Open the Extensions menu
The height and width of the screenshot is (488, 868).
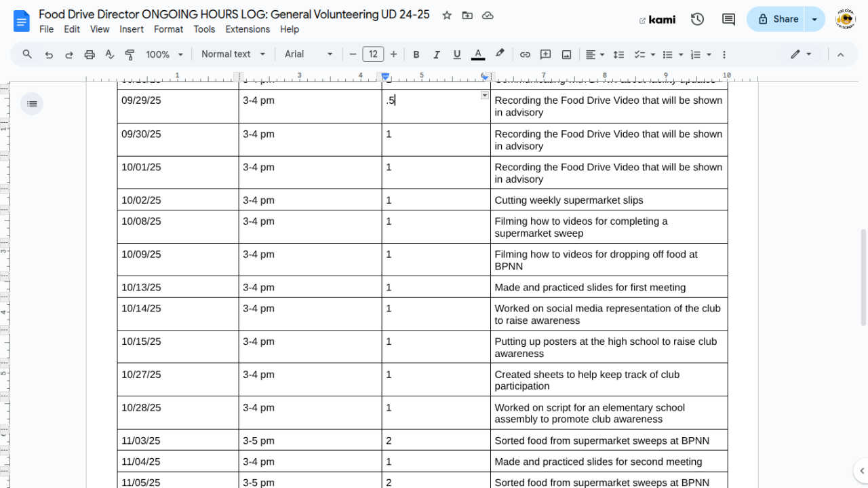248,29
